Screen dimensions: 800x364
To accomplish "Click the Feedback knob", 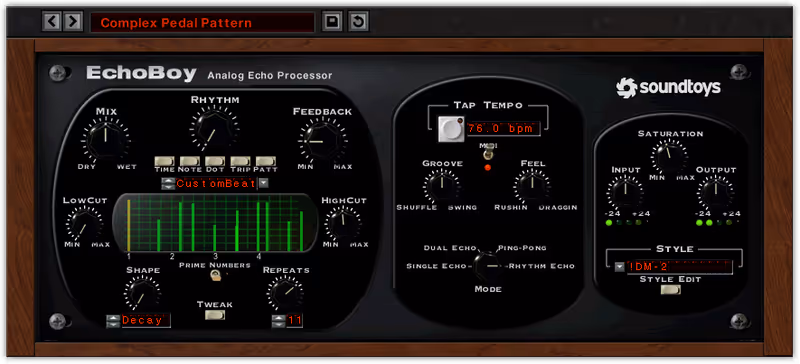I will tap(322, 141).
